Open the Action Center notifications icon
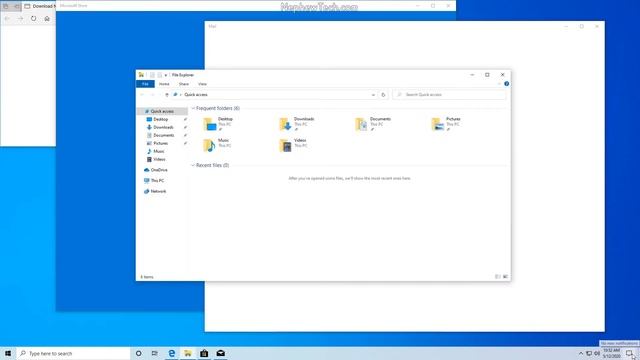The height and width of the screenshot is (360, 640). (x=630, y=353)
